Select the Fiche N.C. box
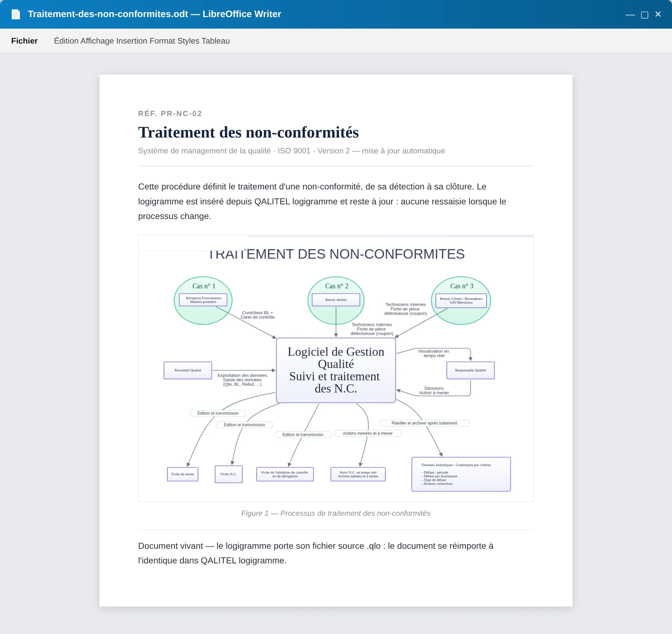Screen dimensions: 672x634 (x=228, y=474)
